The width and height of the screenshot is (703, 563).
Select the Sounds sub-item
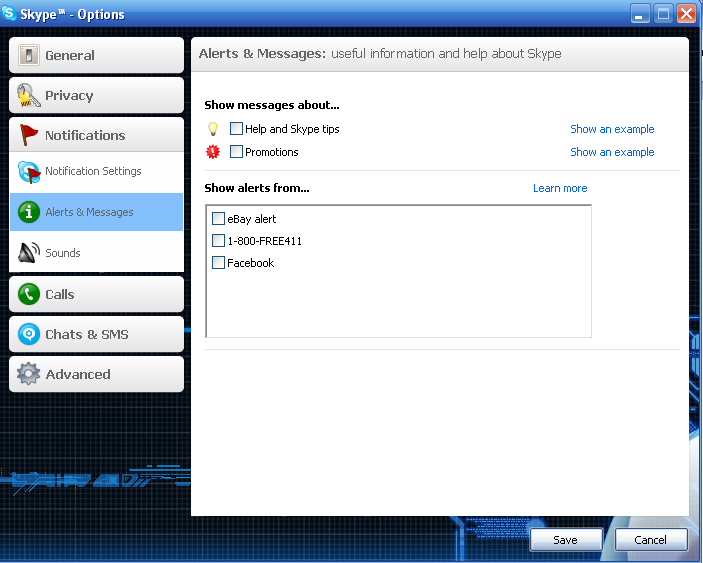click(x=96, y=252)
